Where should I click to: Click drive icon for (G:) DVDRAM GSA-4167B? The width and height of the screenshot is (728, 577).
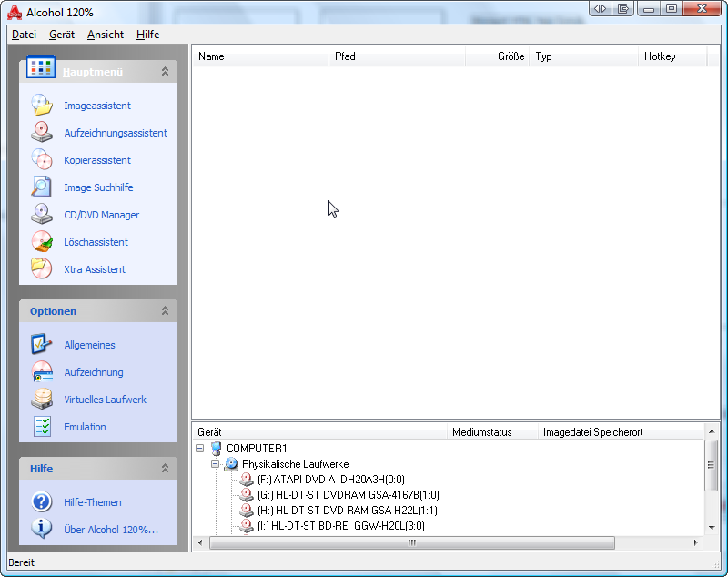(246, 495)
